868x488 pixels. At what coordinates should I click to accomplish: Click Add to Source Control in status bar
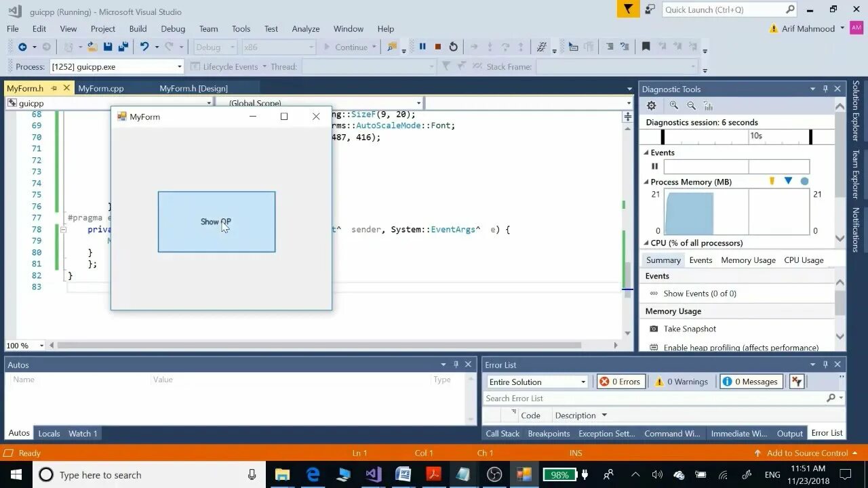point(807,453)
